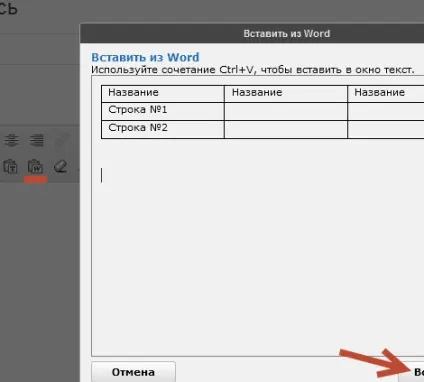424x382 pixels.
Task: Click the Paste from Word toolbar icon
Action: [x=35, y=166]
